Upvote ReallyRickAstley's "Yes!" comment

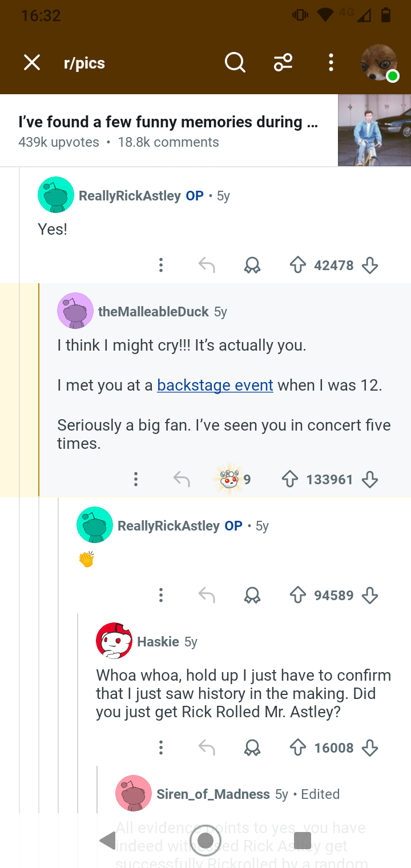(x=298, y=265)
